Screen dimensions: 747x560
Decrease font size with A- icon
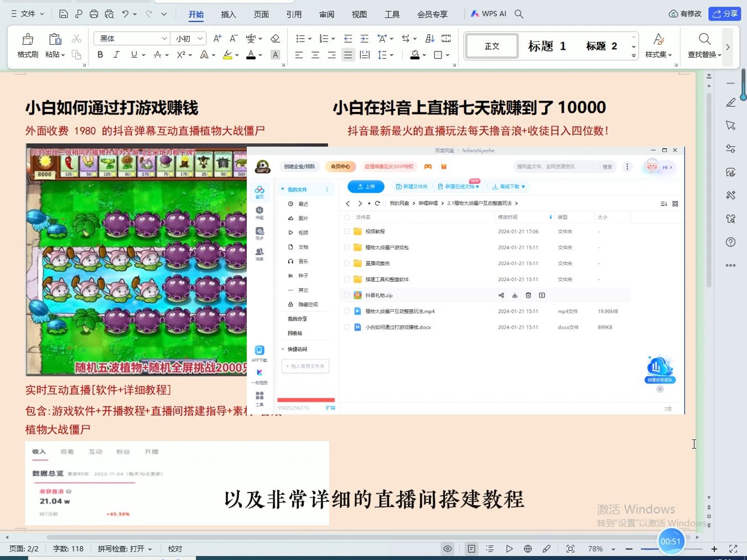[234, 38]
